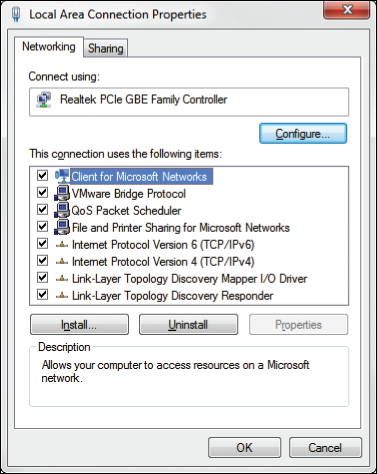This screenshot has width=377, height=474.
Task: Select 'Link-Layer Topology Discovery Responder' item
Action: (x=172, y=296)
